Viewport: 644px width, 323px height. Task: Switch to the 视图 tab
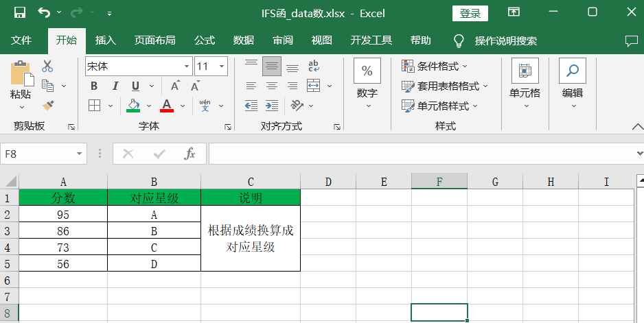pyautogui.click(x=321, y=40)
